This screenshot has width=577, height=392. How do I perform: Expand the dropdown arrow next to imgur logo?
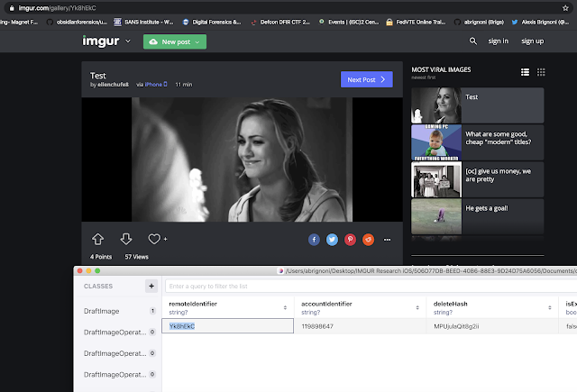(128, 41)
